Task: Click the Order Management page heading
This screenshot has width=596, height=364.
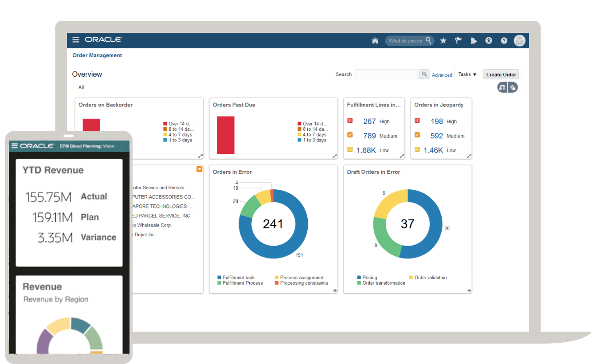Action: (97, 55)
